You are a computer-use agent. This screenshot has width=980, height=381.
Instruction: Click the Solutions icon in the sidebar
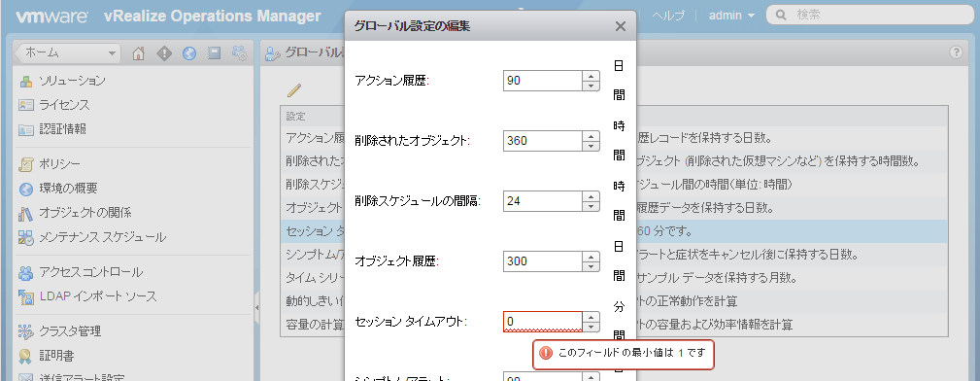tap(25, 81)
